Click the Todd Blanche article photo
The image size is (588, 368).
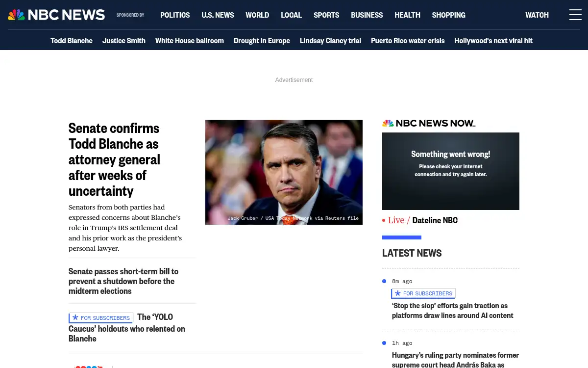(x=284, y=172)
